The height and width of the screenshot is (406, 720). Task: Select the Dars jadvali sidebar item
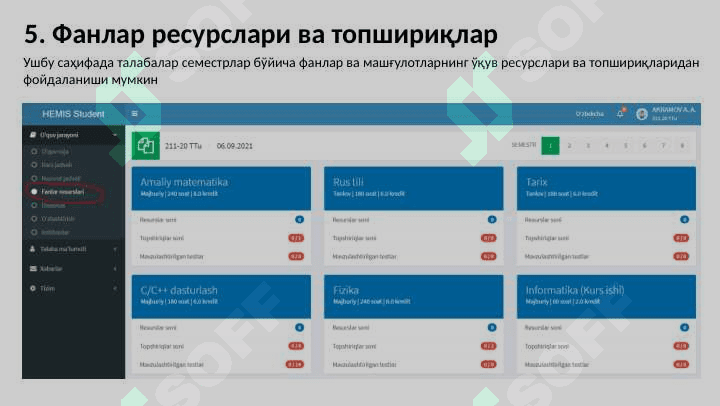tap(56, 164)
